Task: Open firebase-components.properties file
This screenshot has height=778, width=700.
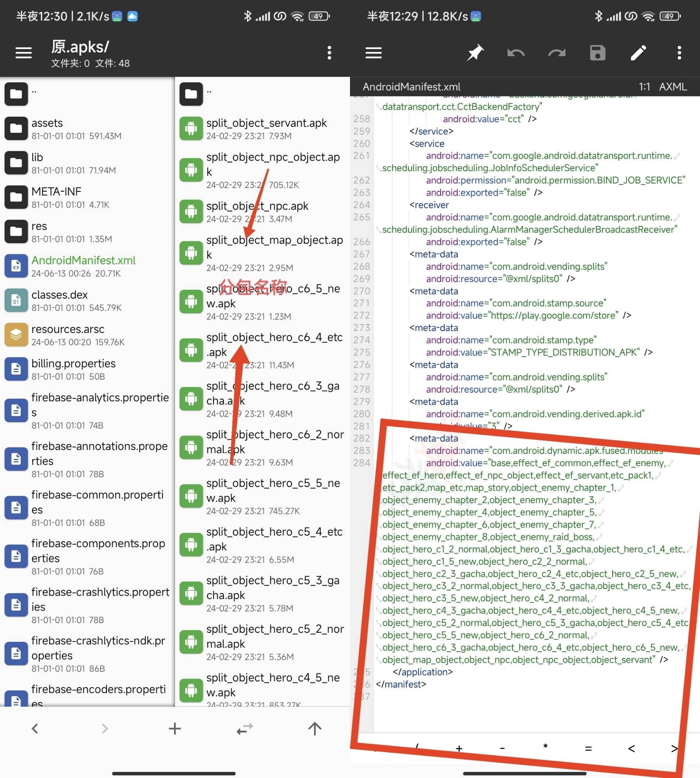Action: (x=87, y=556)
